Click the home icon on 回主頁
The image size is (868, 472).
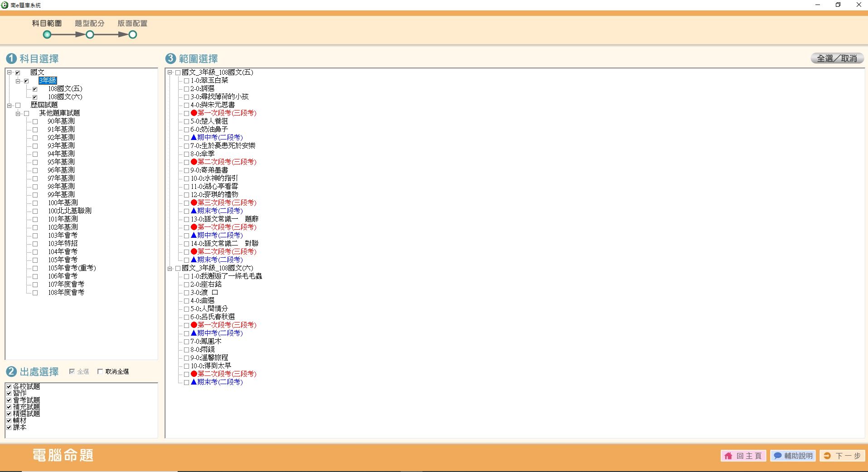[728, 456]
